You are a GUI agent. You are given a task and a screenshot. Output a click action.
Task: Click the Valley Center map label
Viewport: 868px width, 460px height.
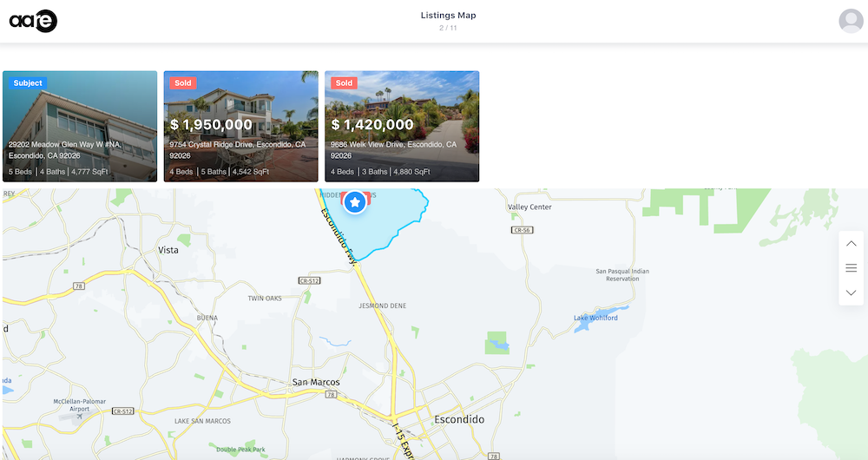(529, 207)
